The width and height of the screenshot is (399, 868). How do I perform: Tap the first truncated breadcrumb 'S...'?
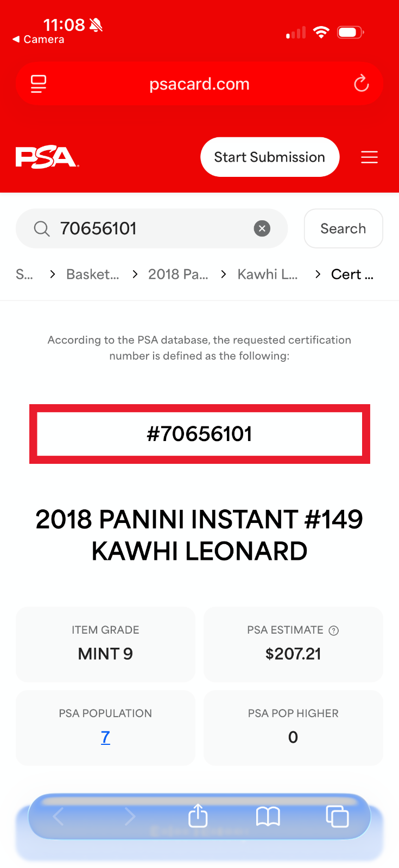click(x=24, y=275)
